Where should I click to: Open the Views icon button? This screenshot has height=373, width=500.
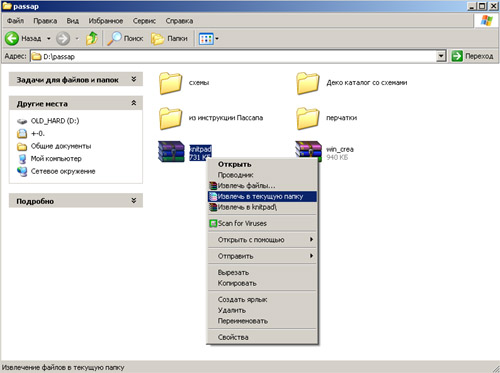(206, 39)
